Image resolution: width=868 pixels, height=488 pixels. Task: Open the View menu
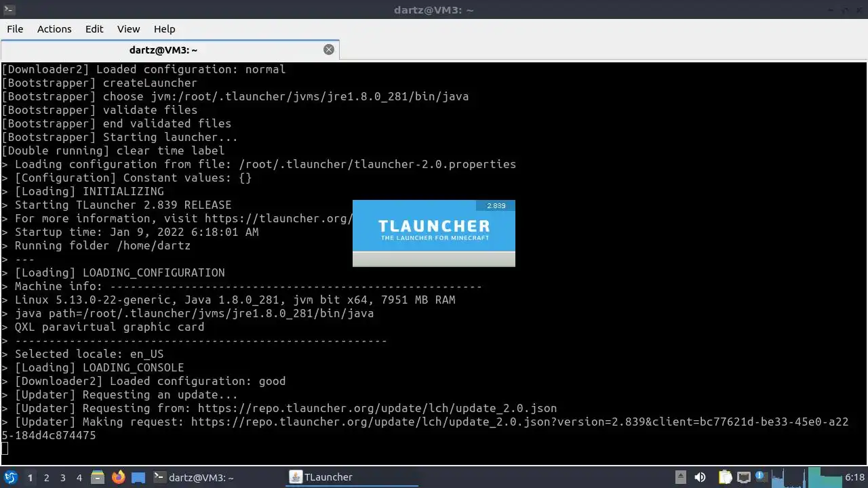point(128,29)
